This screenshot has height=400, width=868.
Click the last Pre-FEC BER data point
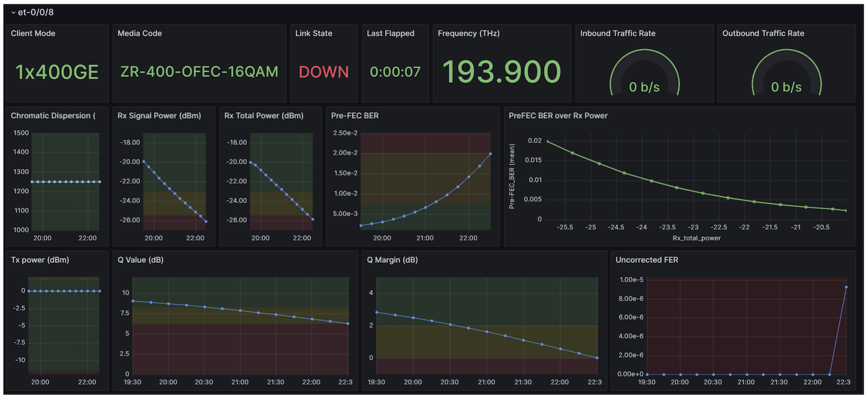pos(490,154)
